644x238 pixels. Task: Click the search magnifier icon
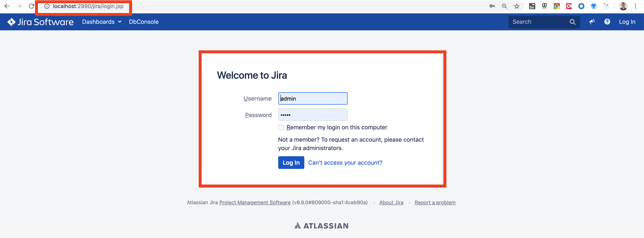(572, 22)
